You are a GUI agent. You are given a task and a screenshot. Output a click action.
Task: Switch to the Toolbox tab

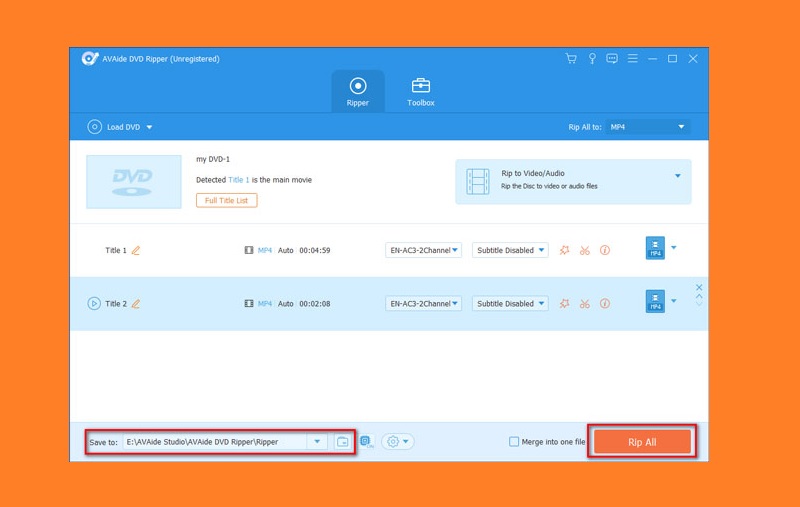coord(421,91)
